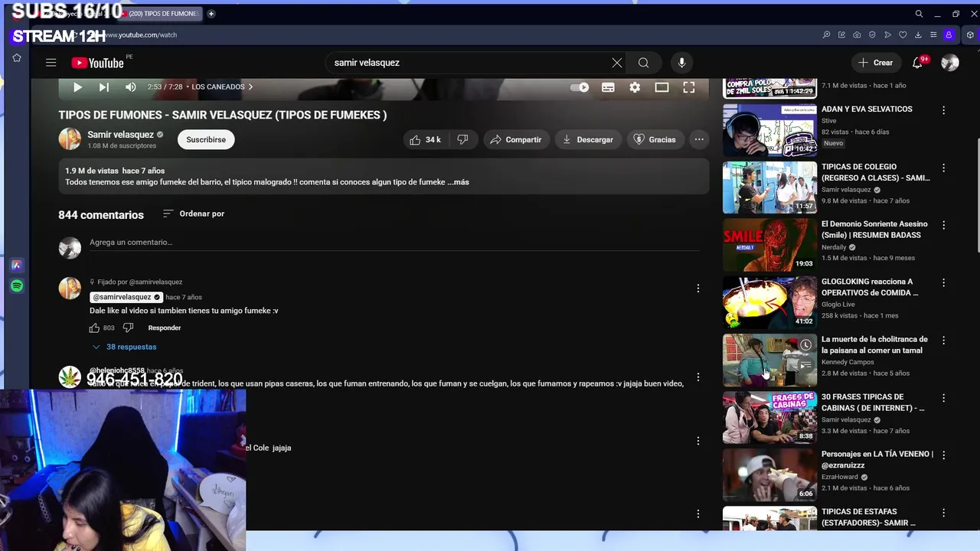Share the video with Compartir
980x551 pixels.
[x=516, y=139]
